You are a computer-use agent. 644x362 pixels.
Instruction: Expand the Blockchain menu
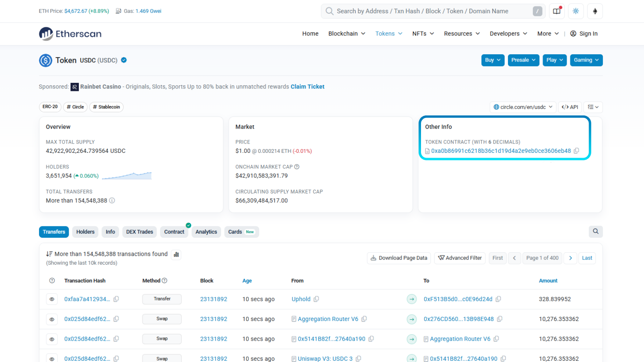coord(347,34)
